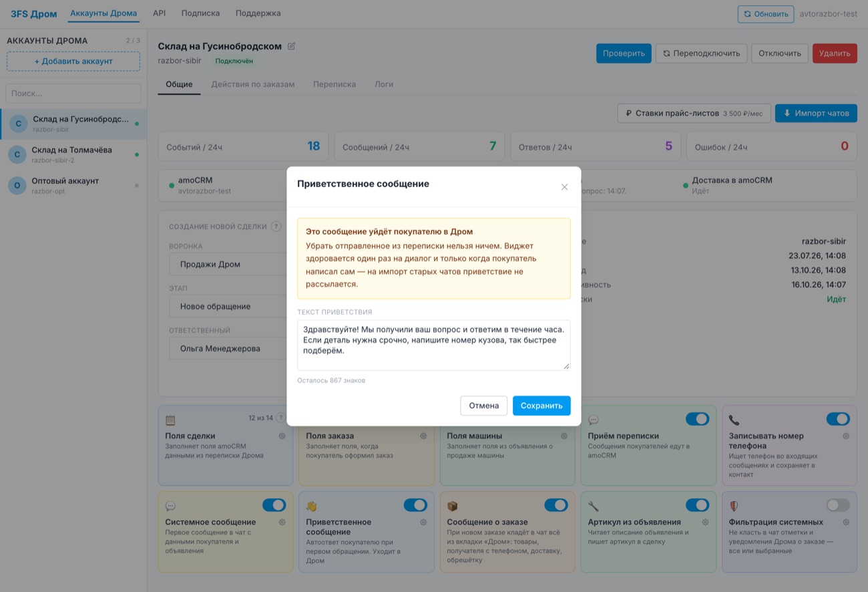
Task: Open gear on Фильтрация системных card
Action: click(x=846, y=522)
